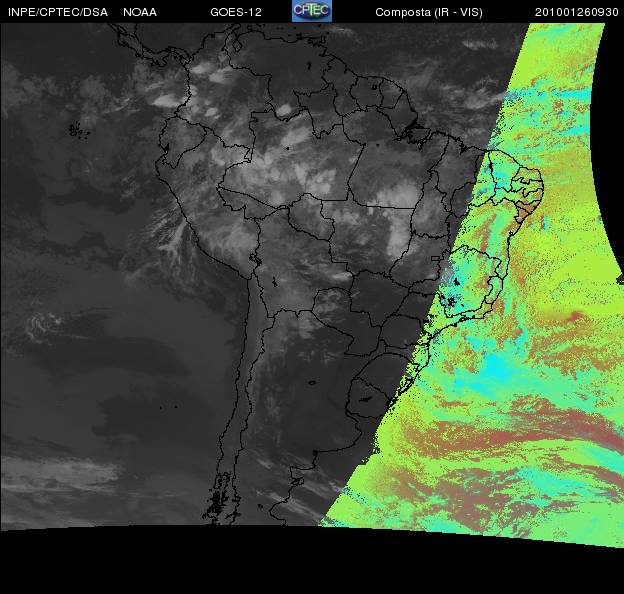Select the 201001260930 timestamp text
This screenshot has height=594, width=624.
(x=577, y=11)
